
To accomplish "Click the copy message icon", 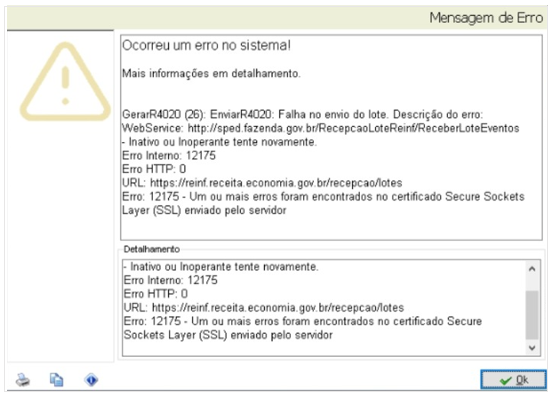I will [56, 380].
